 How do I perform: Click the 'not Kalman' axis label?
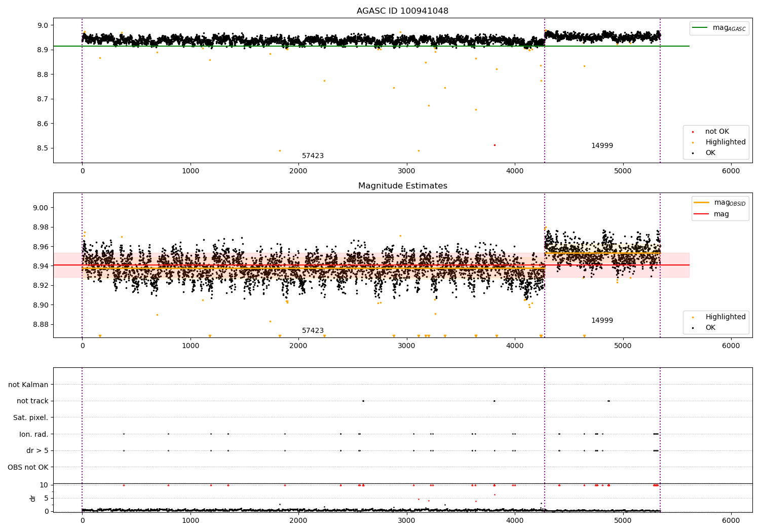[x=28, y=385]
